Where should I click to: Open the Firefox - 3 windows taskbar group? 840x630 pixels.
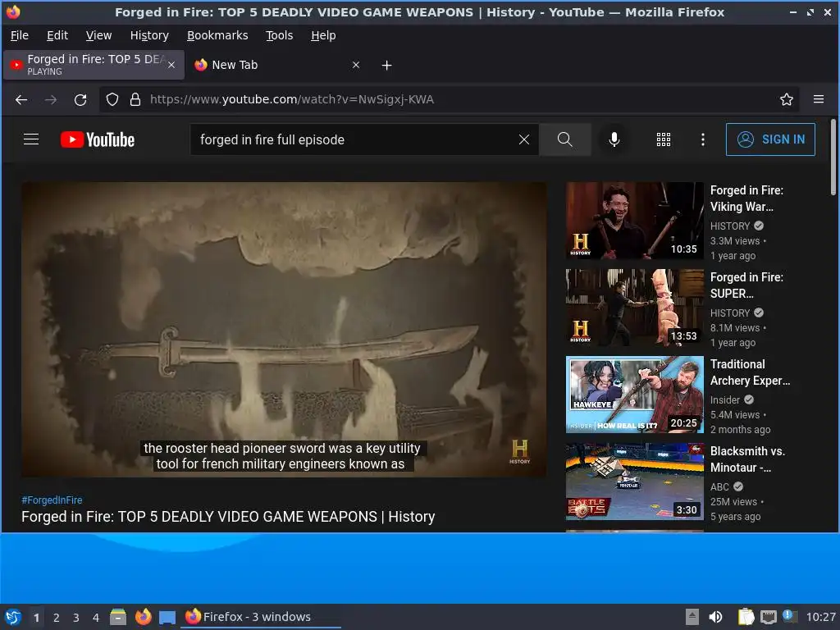(261, 617)
